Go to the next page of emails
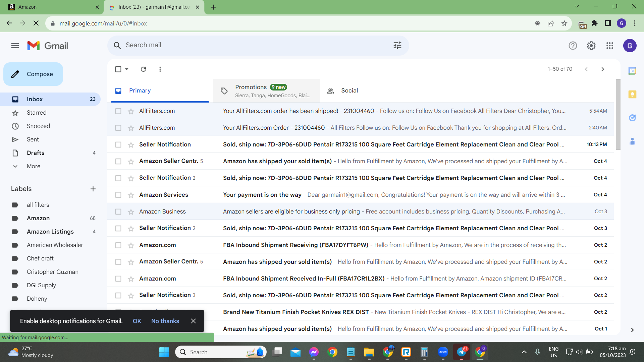This screenshot has height=362, width=644. pyautogui.click(x=603, y=69)
